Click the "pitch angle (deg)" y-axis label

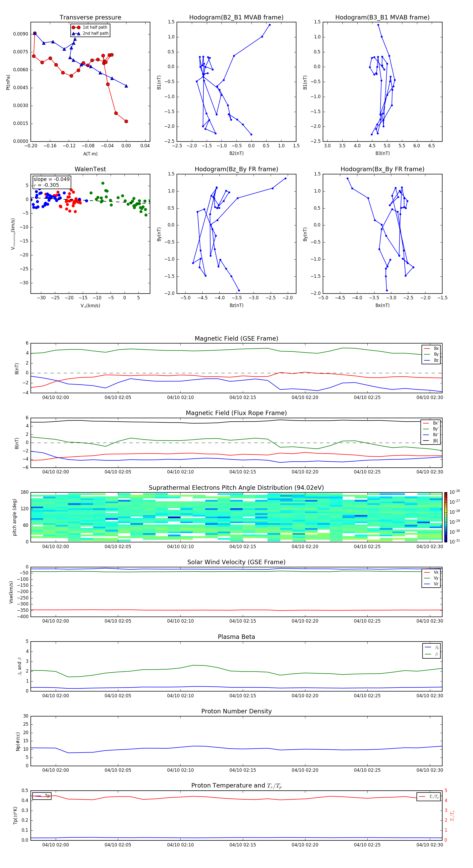coord(14,517)
